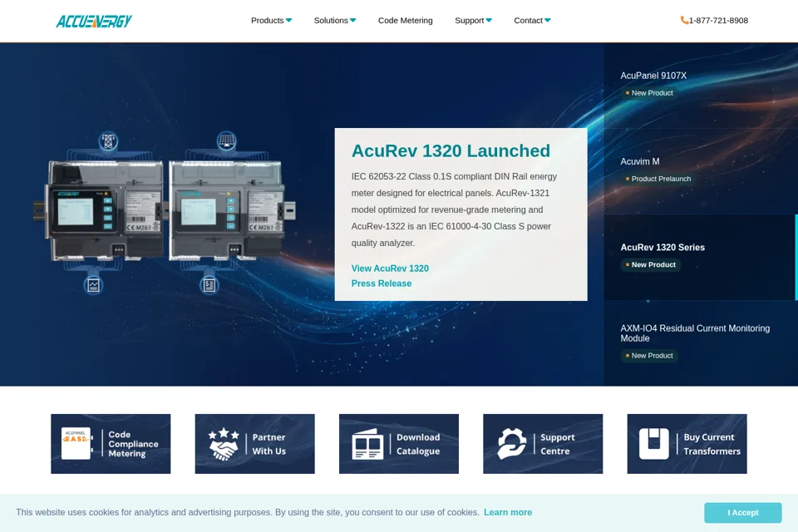Select the AcuRev 1320 Series slide tab
This screenshot has width=798, height=532.
click(700, 257)
